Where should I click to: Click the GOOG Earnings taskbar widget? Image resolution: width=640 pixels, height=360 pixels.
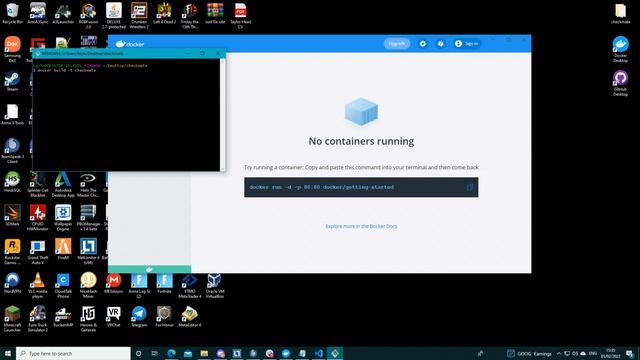[529, 353]
